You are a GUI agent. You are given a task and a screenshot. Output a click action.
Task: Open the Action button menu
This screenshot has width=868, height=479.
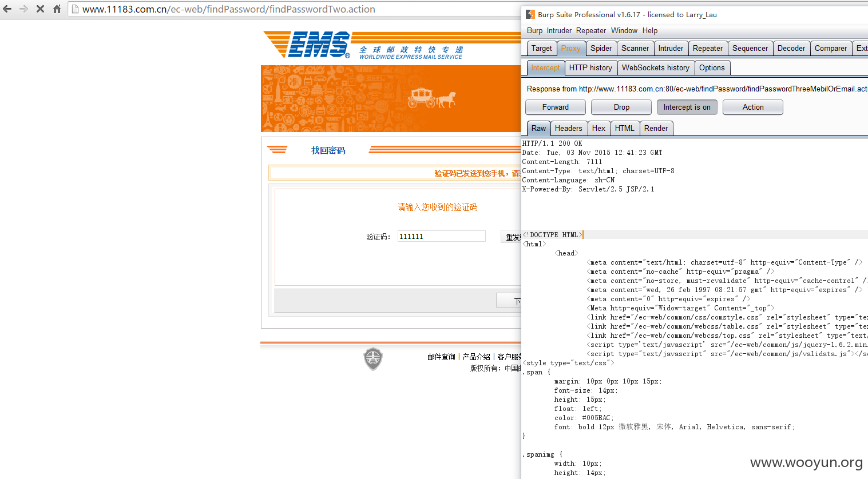(753, 107)
